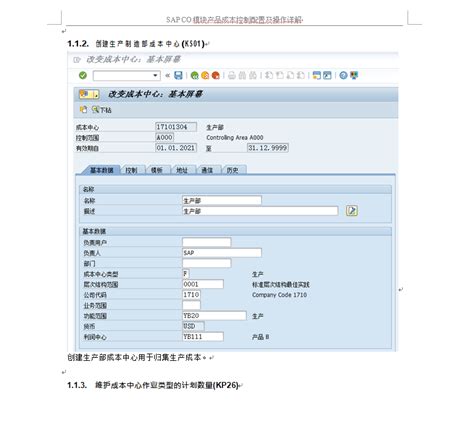Viewport: 474px width, 426px height.
Task: Click the cost center copy/other icon
Action: [x=83, y=109]
